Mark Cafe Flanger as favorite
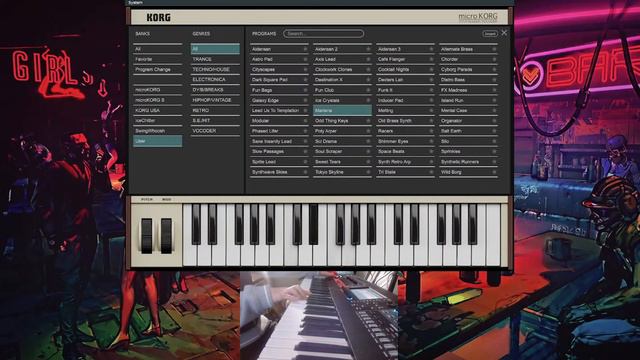 (431, 60)
